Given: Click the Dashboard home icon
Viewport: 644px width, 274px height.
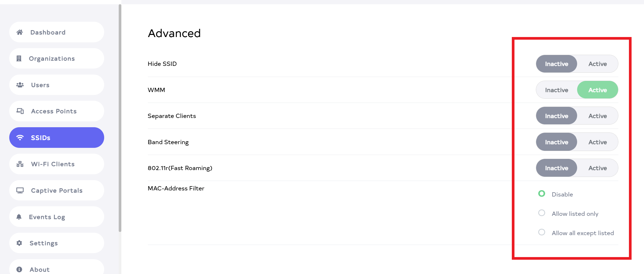Looking at the screenshot, I should click(20, 32).
